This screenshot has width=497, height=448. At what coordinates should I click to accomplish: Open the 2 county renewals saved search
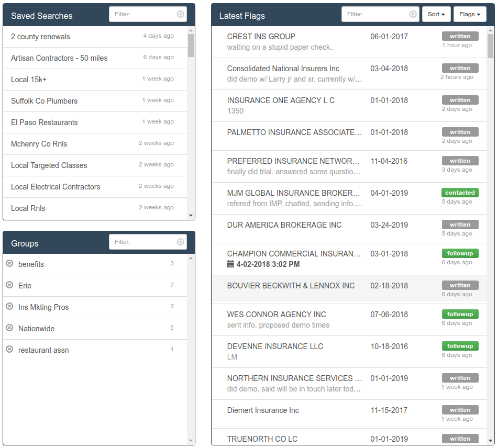(95, 37)
